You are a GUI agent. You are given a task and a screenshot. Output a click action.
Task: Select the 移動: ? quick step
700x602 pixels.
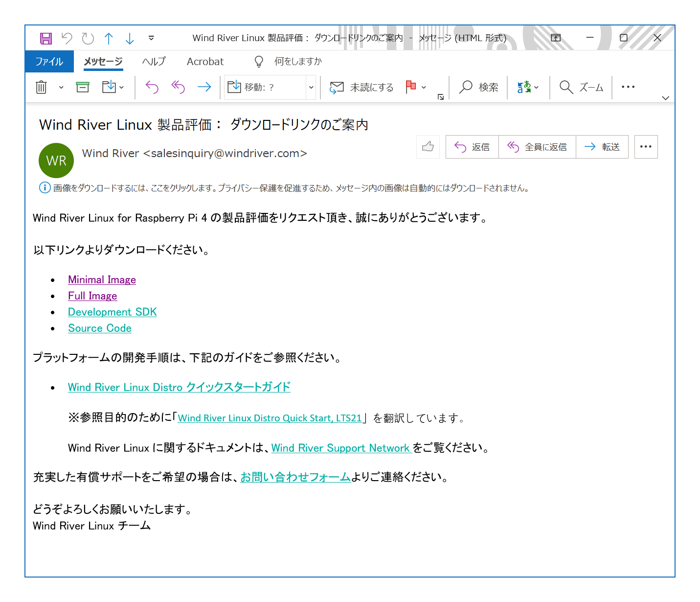point(265,87)
